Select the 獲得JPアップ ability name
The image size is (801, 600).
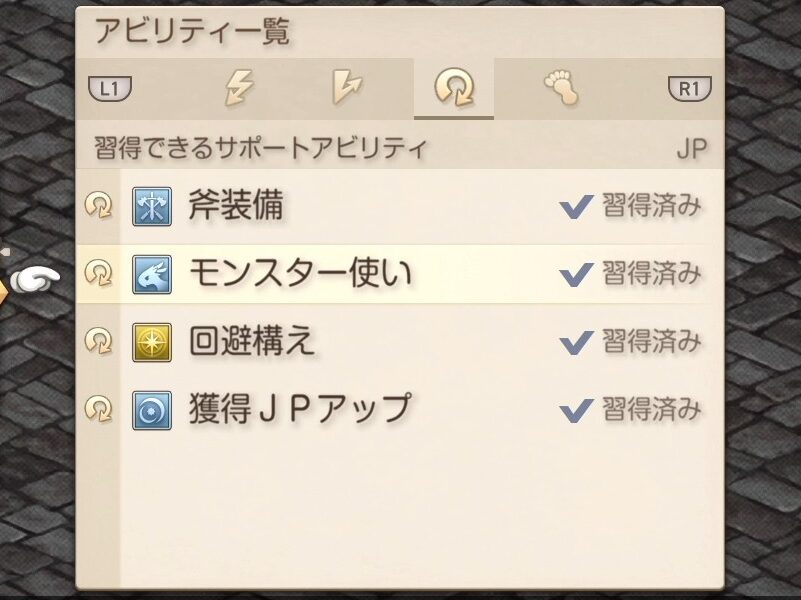pos(299,410)
